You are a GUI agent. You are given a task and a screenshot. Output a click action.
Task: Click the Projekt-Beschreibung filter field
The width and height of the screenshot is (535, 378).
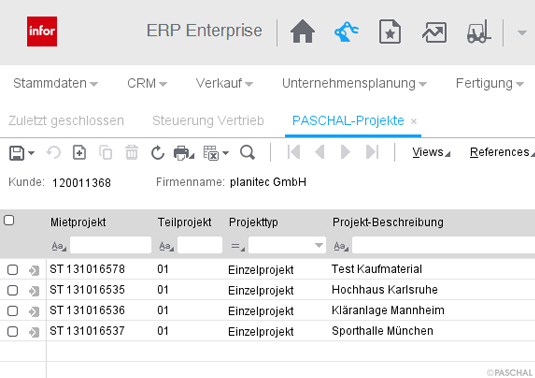[x=443, y=245]
